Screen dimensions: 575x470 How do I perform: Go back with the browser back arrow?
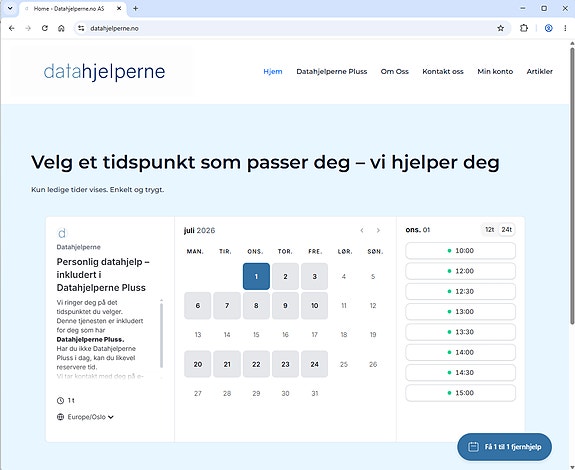tap(11, 28)
